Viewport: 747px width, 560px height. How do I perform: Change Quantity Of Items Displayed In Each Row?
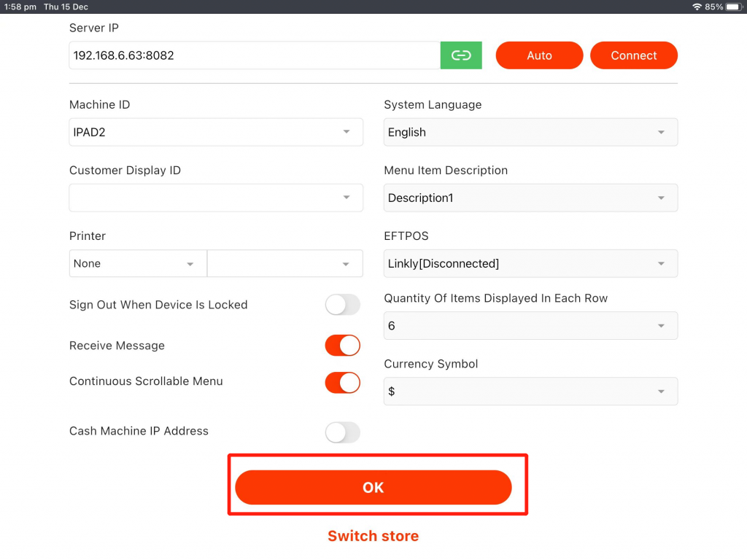(x=530, y=326)
